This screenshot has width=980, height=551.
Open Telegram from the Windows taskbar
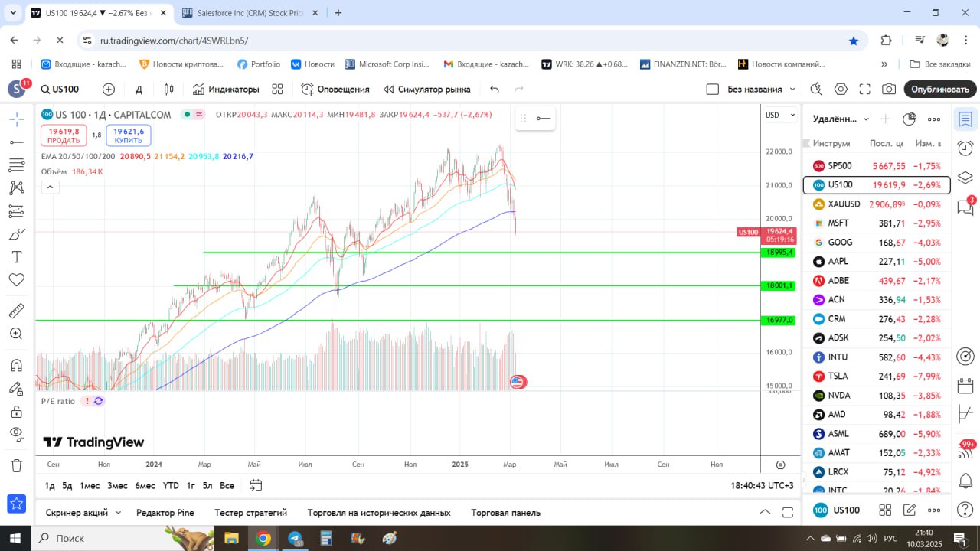pyautogui.click(x=295, y=538)
